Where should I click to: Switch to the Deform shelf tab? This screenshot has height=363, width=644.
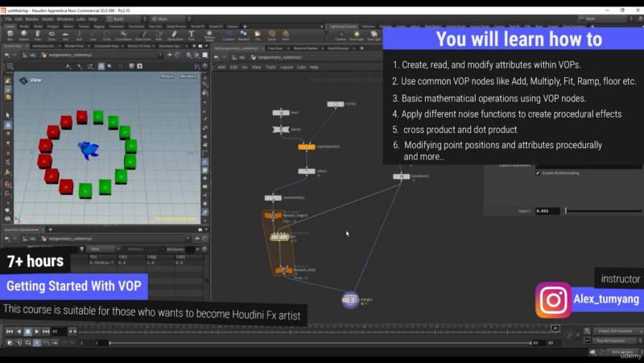point(68,27)
